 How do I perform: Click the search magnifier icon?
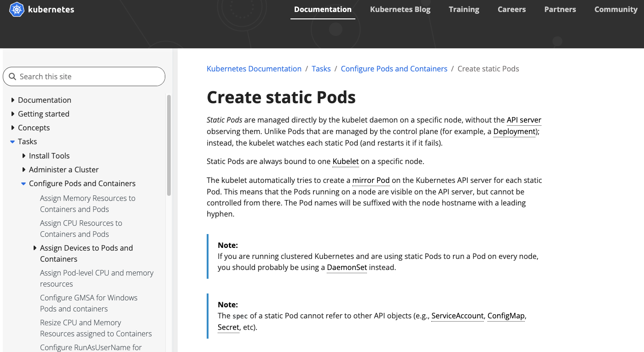point(12,76)
